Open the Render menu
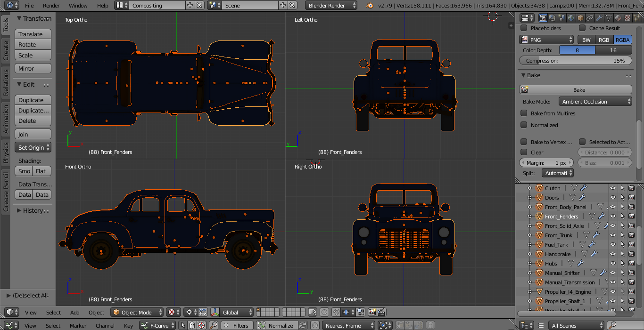 pyautogui.click(x=51, y=6)
